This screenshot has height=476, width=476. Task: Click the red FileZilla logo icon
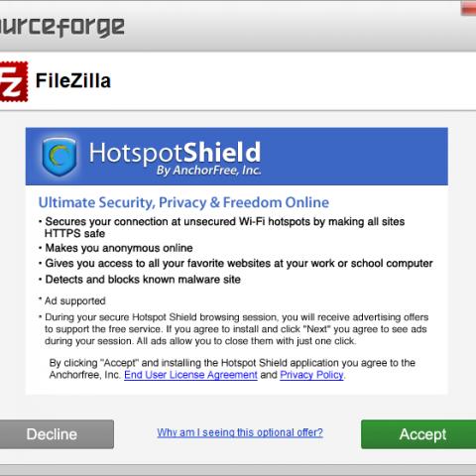coord(14,81)
